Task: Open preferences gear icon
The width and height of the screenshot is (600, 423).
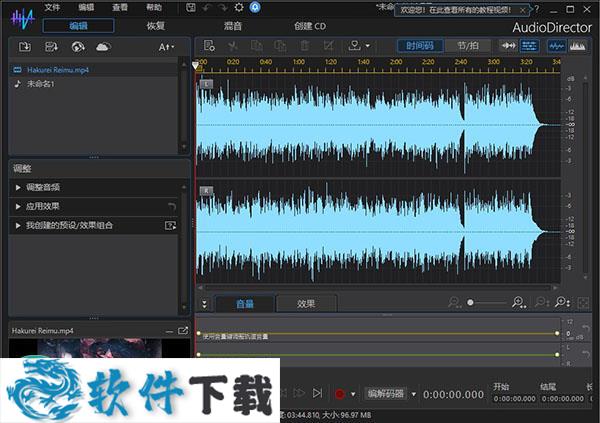Action: point(239,7)
